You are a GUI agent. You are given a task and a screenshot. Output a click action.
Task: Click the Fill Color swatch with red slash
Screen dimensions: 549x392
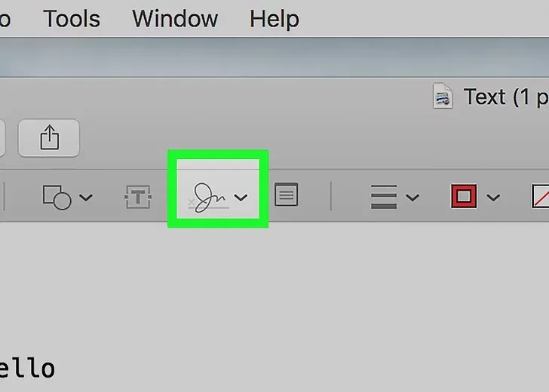point(540,196)
